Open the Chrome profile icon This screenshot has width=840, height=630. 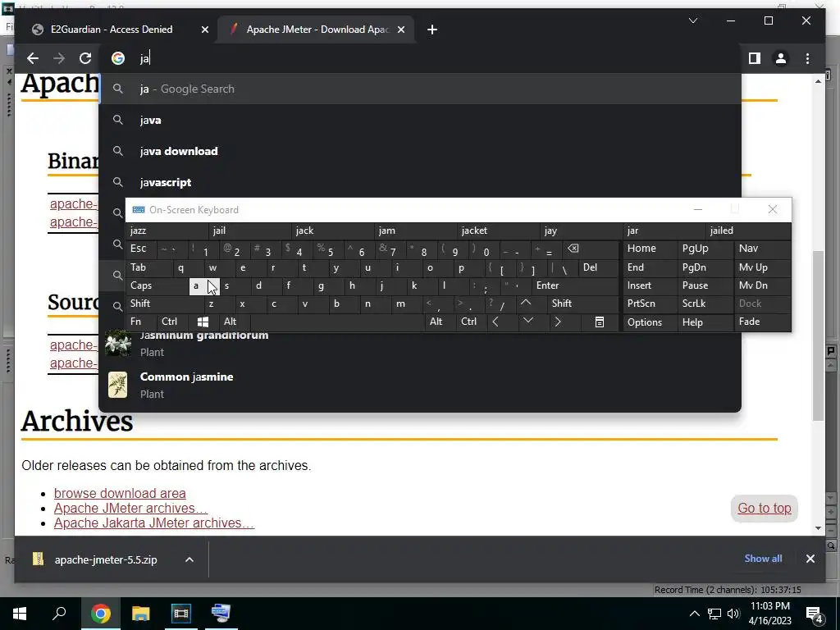click(x=781, y=58)
